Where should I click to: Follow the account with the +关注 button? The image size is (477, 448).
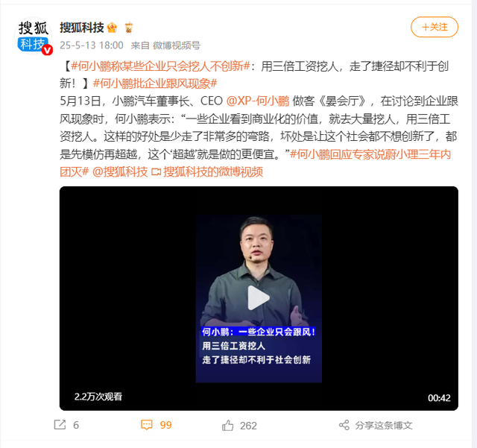click(x=434, y=27)
